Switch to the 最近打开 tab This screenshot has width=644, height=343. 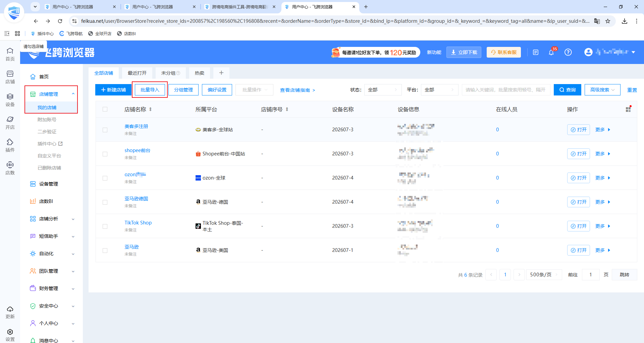point(137,73)
